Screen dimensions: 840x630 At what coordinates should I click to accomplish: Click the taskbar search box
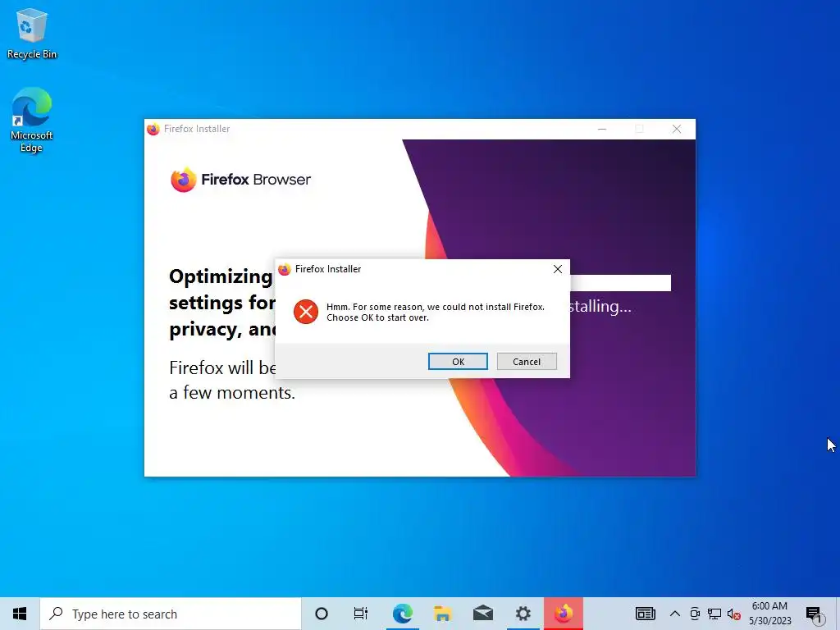point(171,614)
